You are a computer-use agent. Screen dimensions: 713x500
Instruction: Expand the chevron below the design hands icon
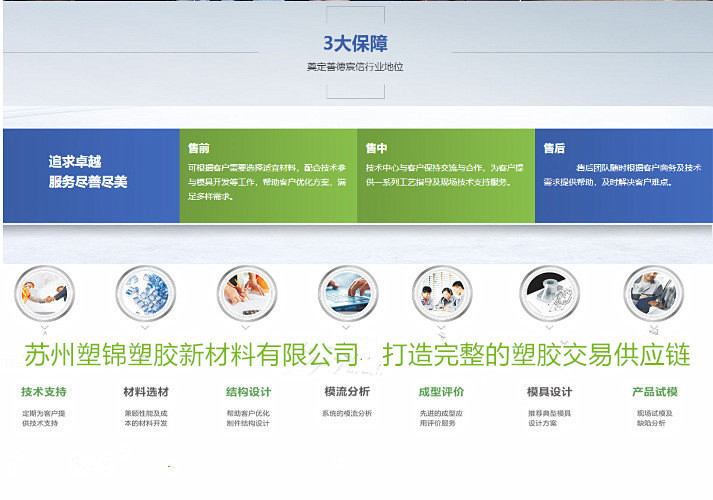(x=246, y=327)
